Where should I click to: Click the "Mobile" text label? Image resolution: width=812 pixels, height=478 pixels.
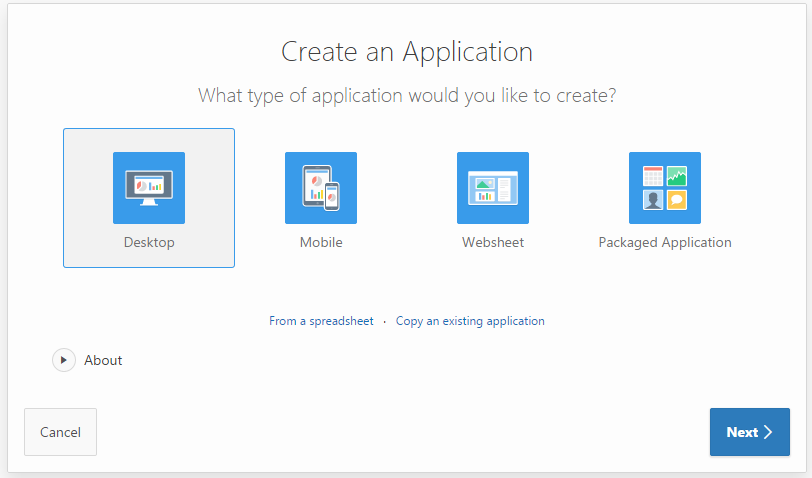coord(321,242)
